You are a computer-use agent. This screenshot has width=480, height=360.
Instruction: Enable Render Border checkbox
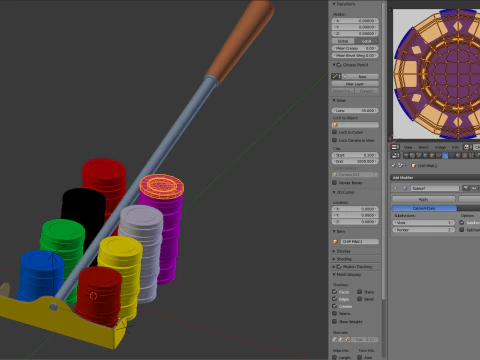pos(335,183)
